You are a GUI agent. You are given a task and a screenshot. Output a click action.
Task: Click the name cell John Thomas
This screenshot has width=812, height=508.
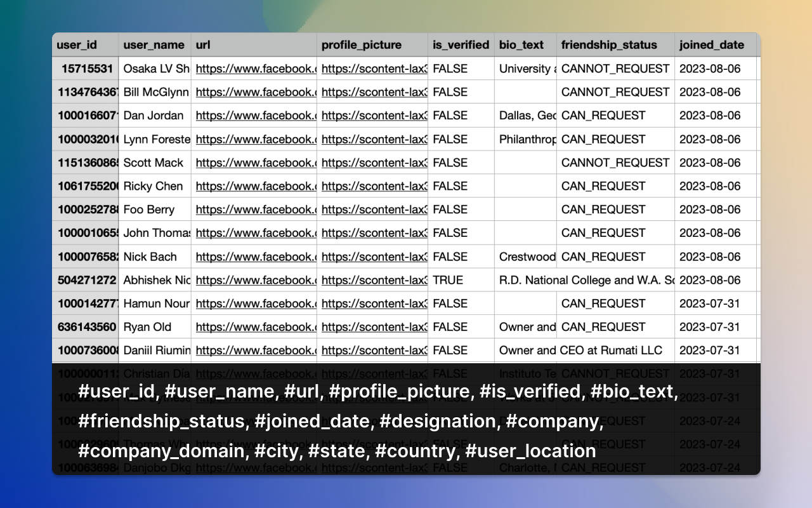point(155,233)
